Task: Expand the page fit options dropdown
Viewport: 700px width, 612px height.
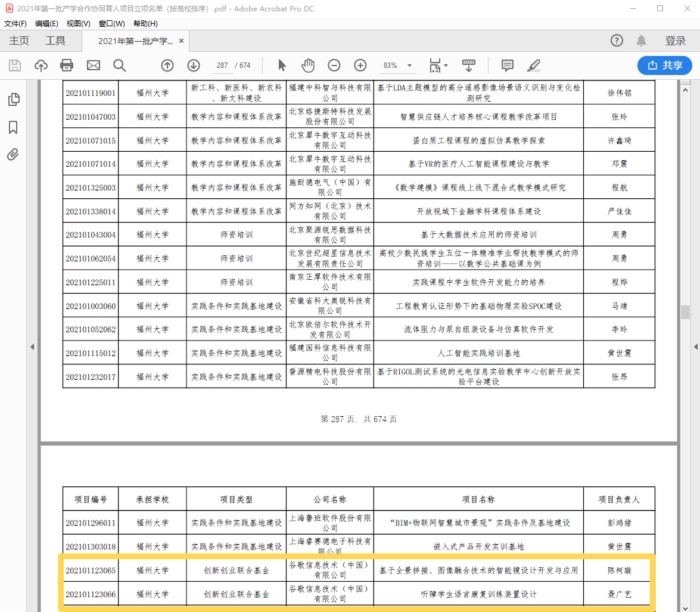Action: tap(446, 65)
